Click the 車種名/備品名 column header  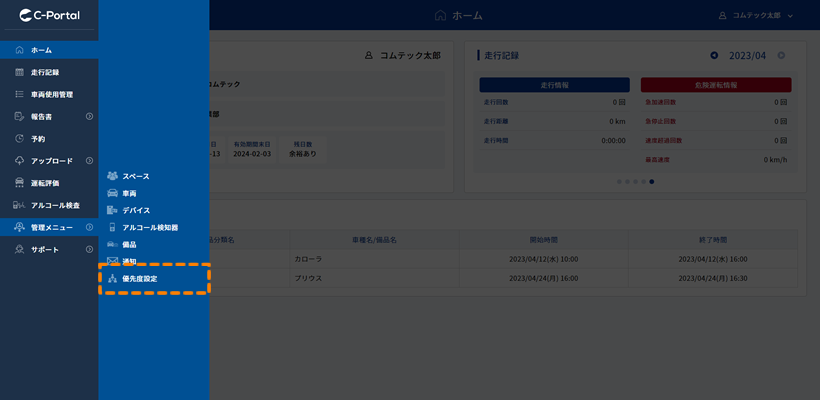(x=374, y=240)
